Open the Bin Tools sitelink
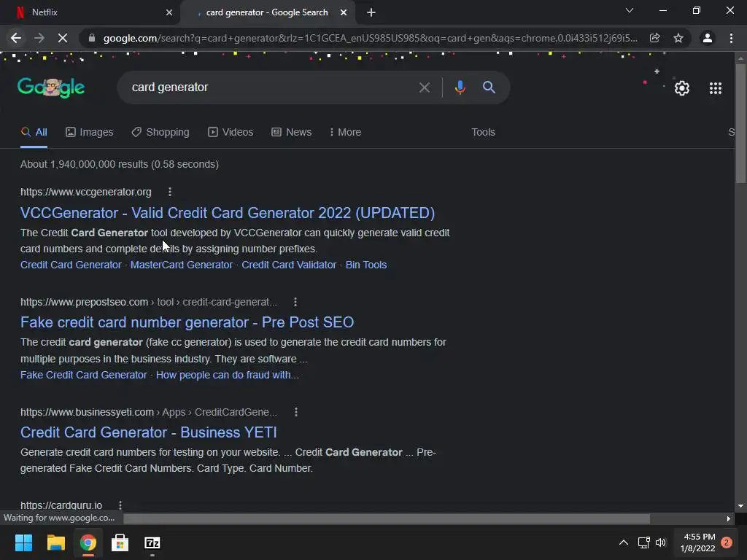 [366, 265]
